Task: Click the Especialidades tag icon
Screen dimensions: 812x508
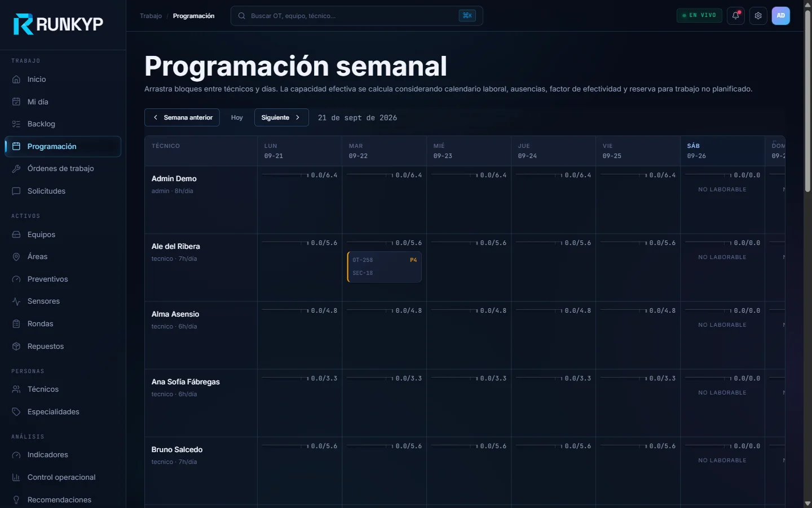Action: tap(16, 412)
